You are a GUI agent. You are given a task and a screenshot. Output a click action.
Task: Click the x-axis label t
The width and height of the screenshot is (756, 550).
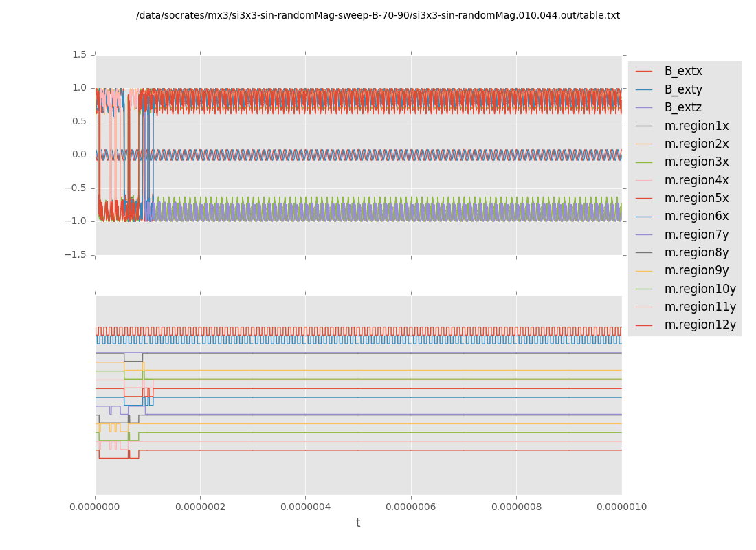[x=357, y=523]
